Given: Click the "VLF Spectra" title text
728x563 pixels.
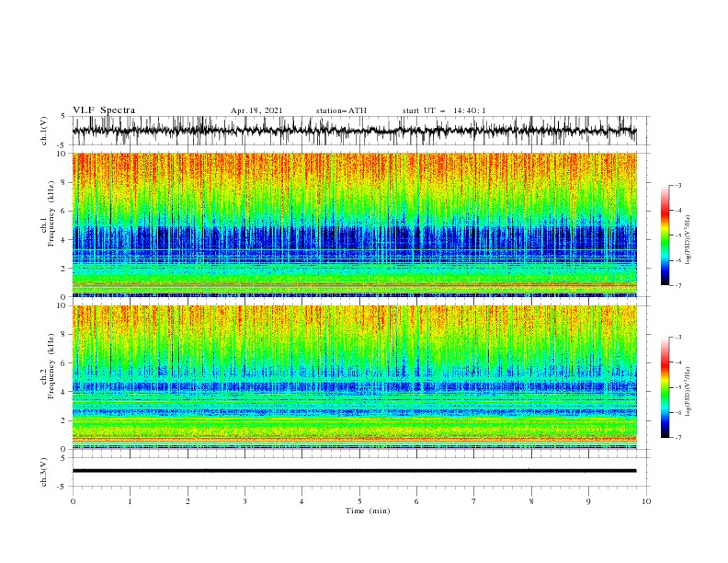Looking at the screenshot, I should point(104,110).
